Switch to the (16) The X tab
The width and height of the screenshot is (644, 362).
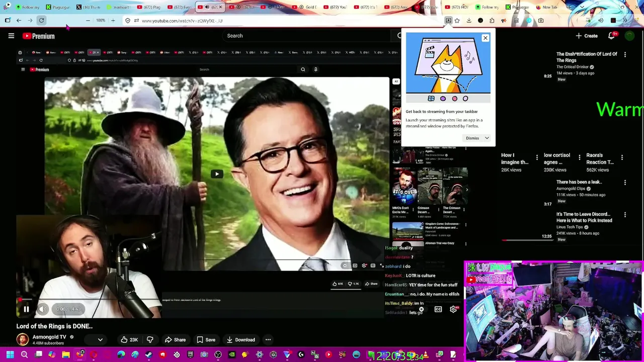89,7
